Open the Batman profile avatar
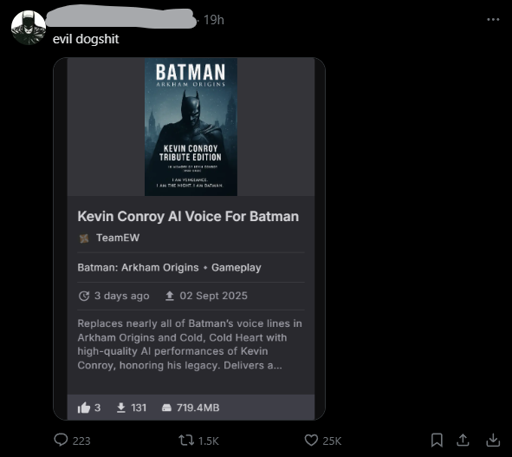The image size is (512, 457). pos(28,27)
